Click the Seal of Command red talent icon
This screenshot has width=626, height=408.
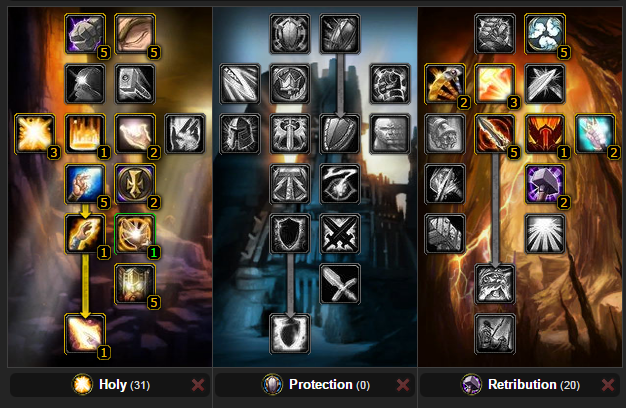[545, 134]
